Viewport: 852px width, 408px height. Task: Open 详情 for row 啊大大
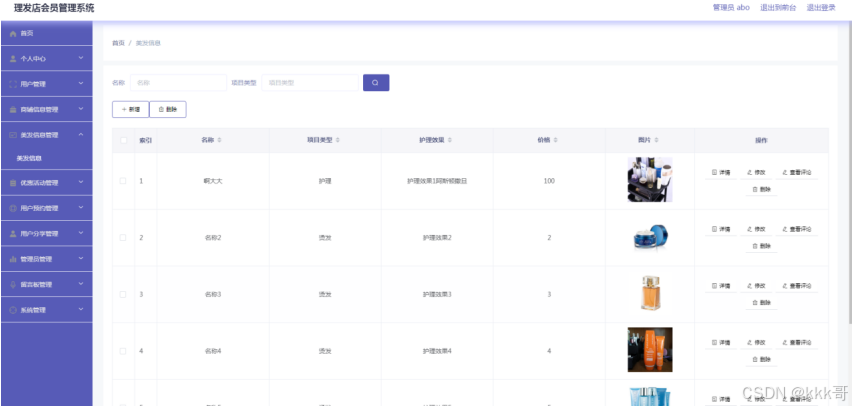click(721, 172)
